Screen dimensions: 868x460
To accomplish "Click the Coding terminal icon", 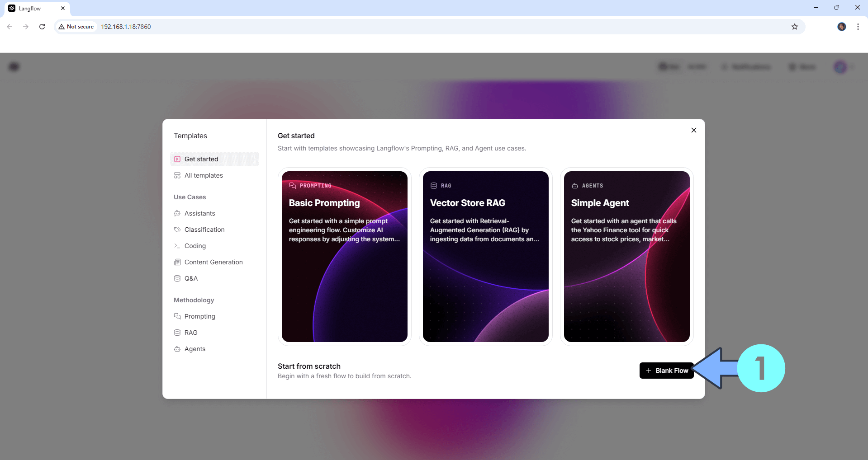I will pos(177,246).
